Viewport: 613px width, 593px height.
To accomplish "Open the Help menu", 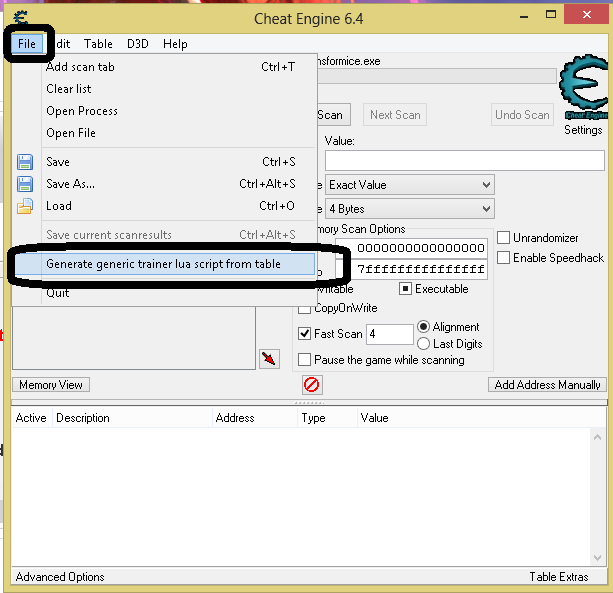I will point(175,43).
